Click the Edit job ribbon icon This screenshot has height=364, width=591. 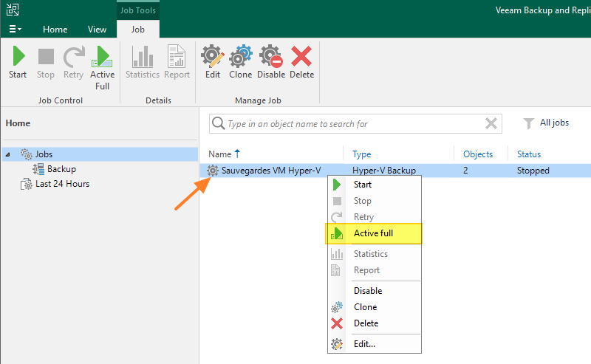(213, 62)
